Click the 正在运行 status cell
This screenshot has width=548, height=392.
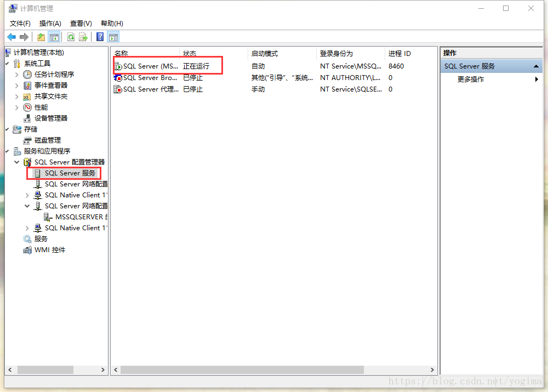point(196,66)
